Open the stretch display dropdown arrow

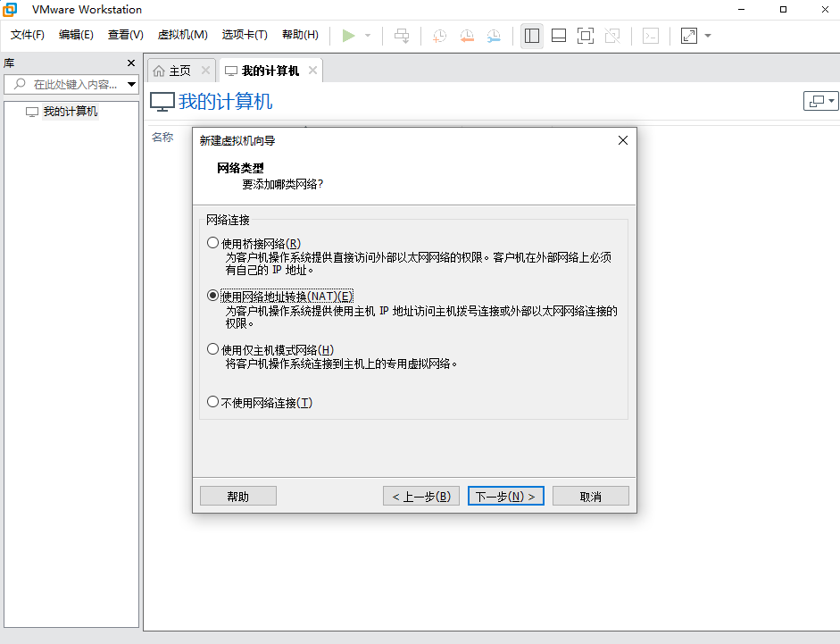[708, 36]
